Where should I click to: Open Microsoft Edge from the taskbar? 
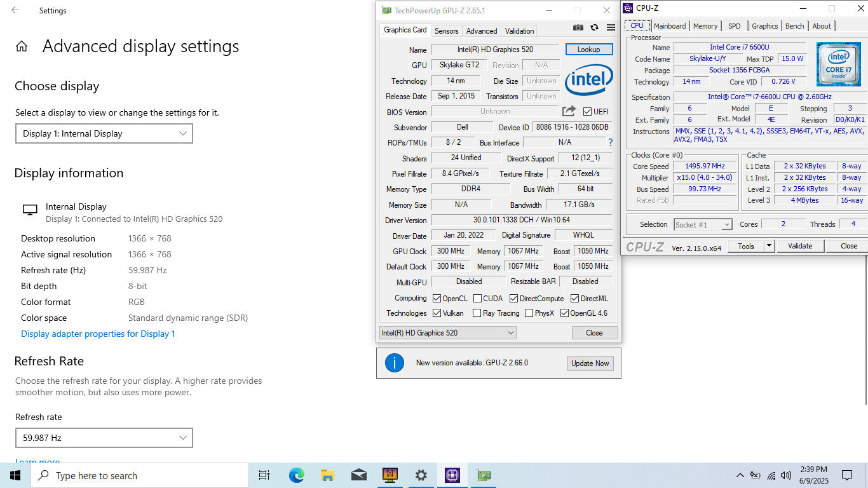click(x=297, y=475)
